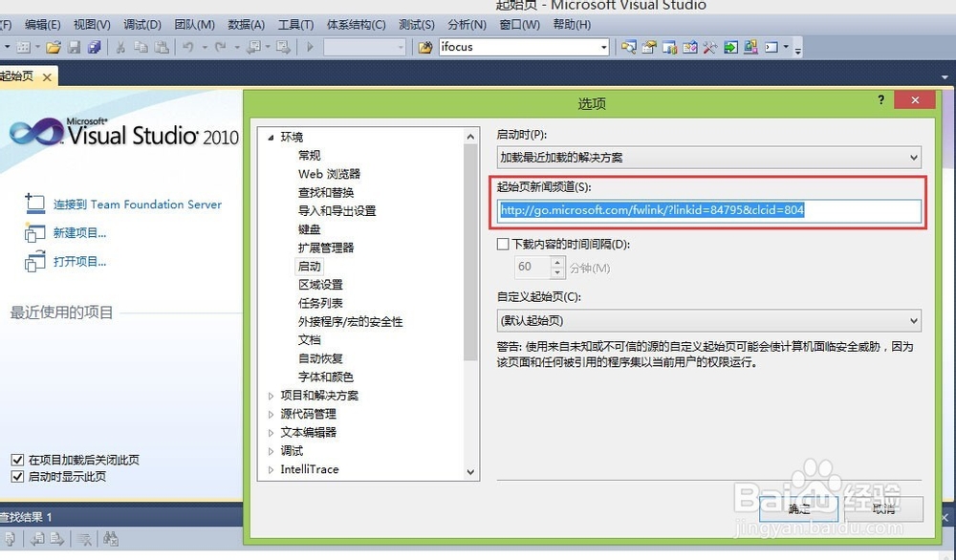
Task: Click the Open File toolbar icon
Action: pos(53,47)
